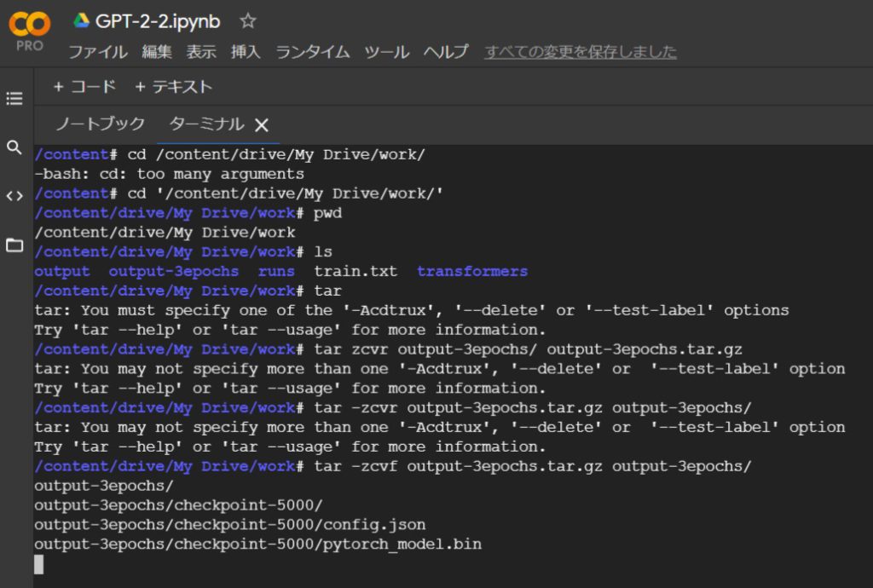Open the 編集 menu
The image size is (873, 588).
(x=157, y=52)
